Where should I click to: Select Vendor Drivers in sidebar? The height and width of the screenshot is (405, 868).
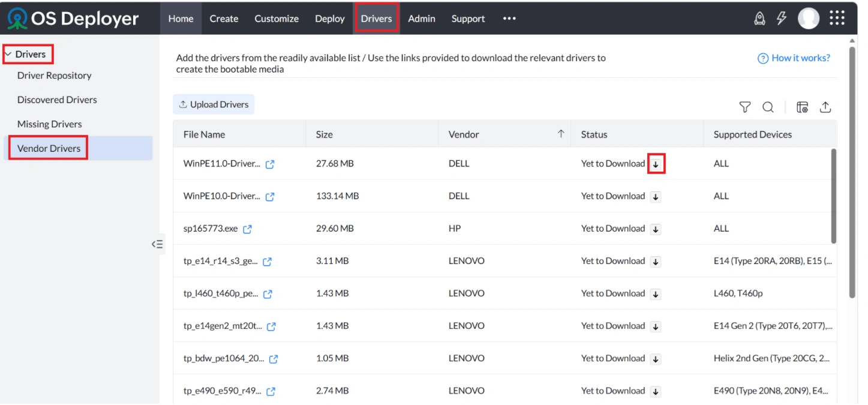click(x=78, y=148)
